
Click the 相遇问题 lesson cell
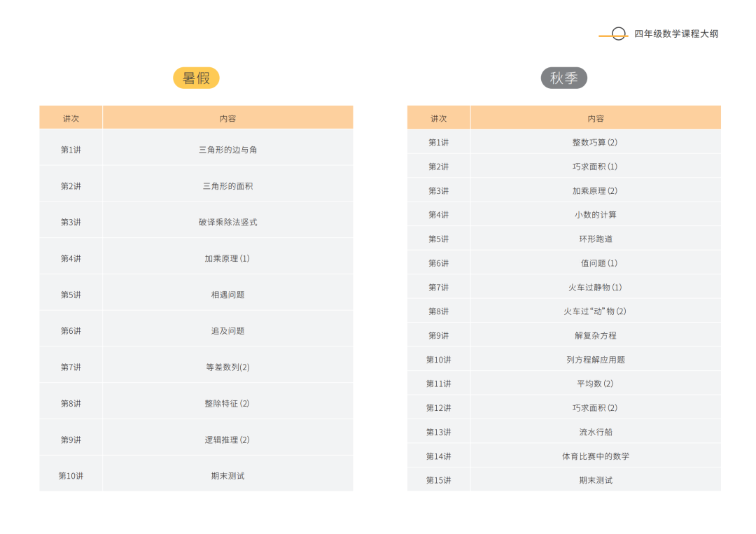pos(227,295)
